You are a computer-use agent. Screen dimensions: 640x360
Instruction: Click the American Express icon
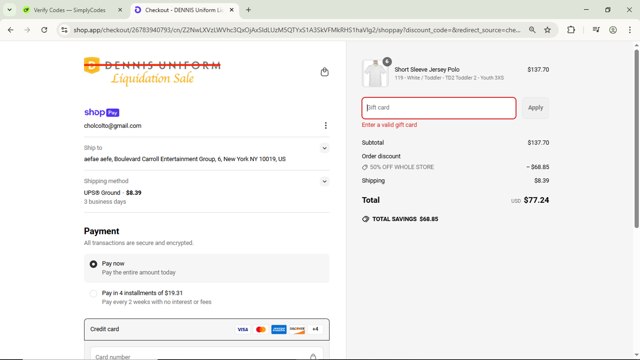click(279, 329)
